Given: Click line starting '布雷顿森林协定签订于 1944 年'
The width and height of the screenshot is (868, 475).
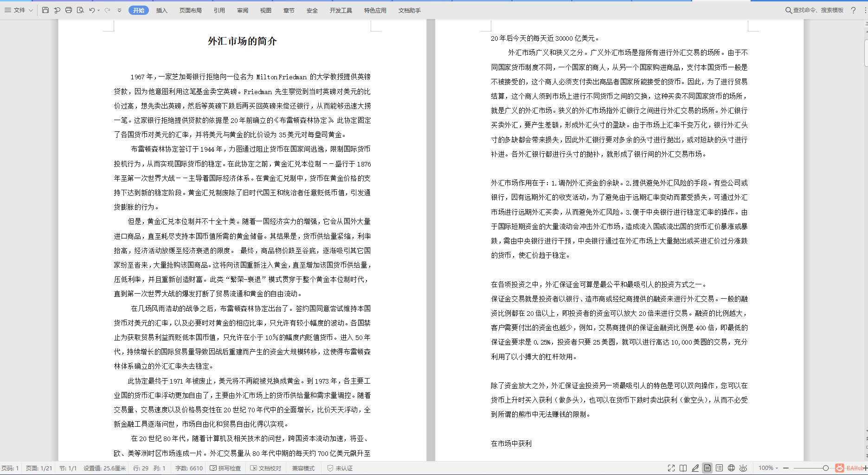Looking at the screenshot, I should point(251,149).
